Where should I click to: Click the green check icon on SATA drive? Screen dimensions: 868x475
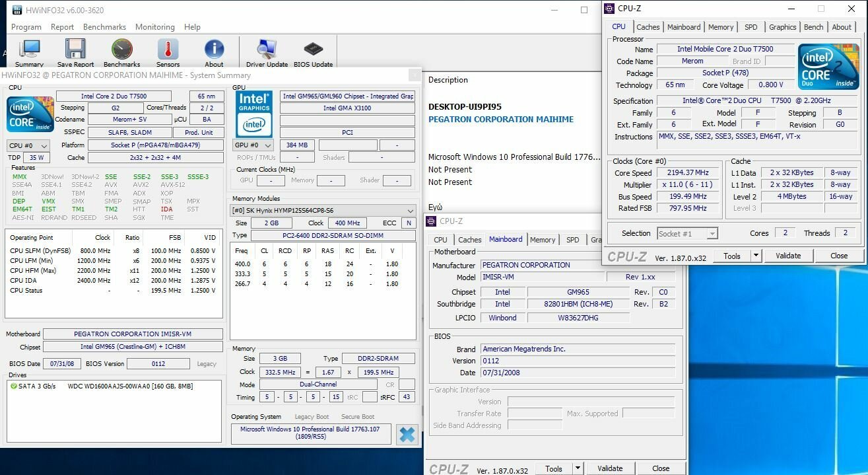(x=13, y=386)
